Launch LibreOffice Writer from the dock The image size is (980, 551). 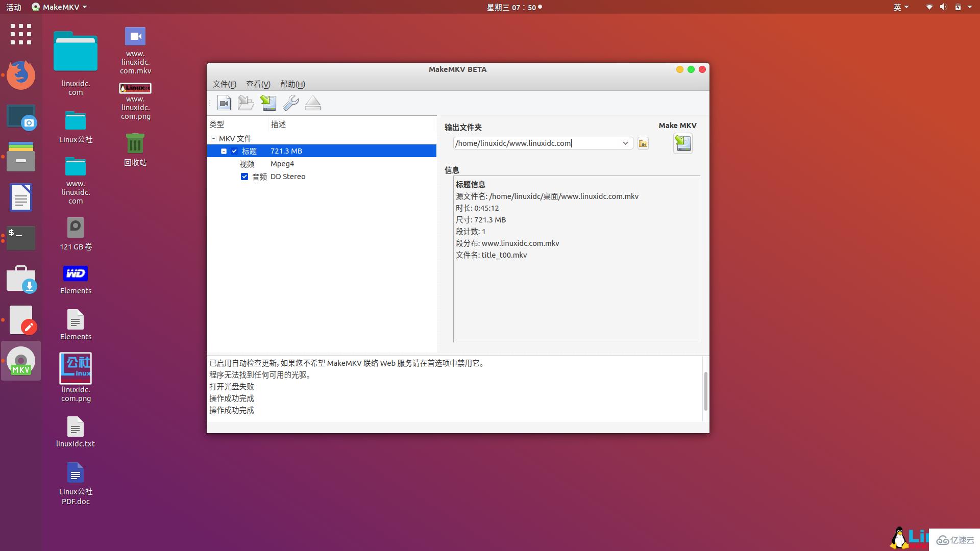coord(21,197)
